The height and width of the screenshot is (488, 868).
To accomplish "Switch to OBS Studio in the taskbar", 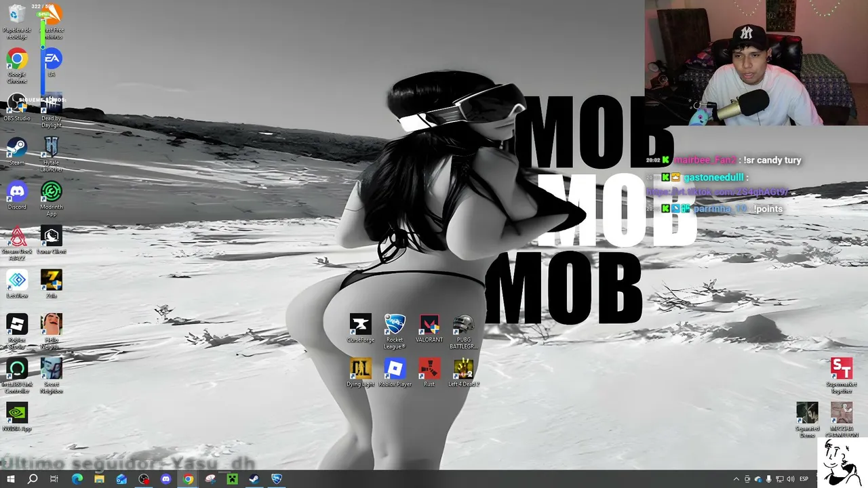I will pyautogui.click(x=144, y=479).
